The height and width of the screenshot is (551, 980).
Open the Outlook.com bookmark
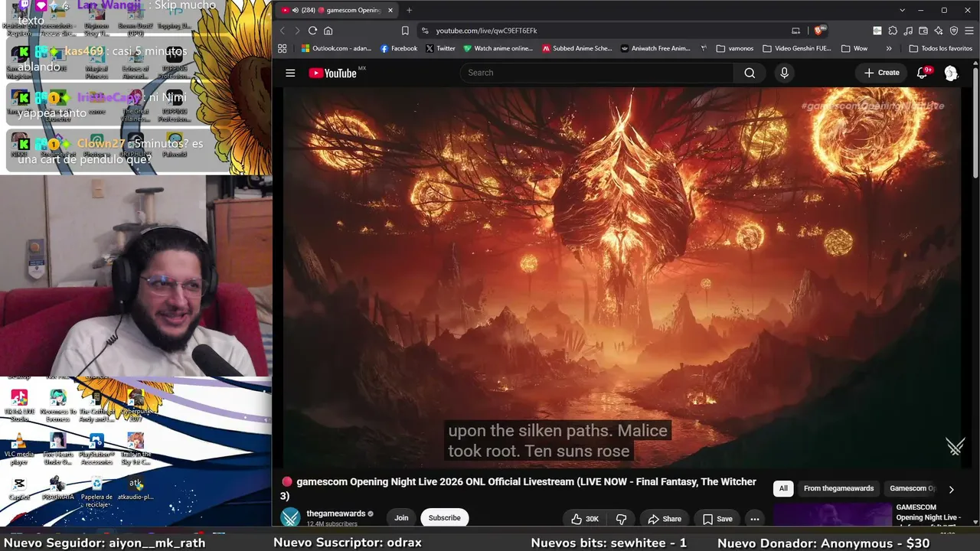336,48
